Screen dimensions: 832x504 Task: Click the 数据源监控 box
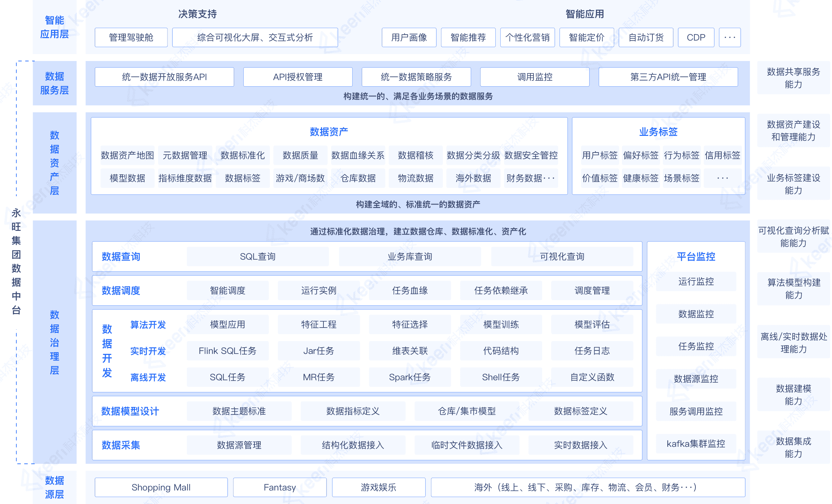pyautogui.click(x=696, y=379)
